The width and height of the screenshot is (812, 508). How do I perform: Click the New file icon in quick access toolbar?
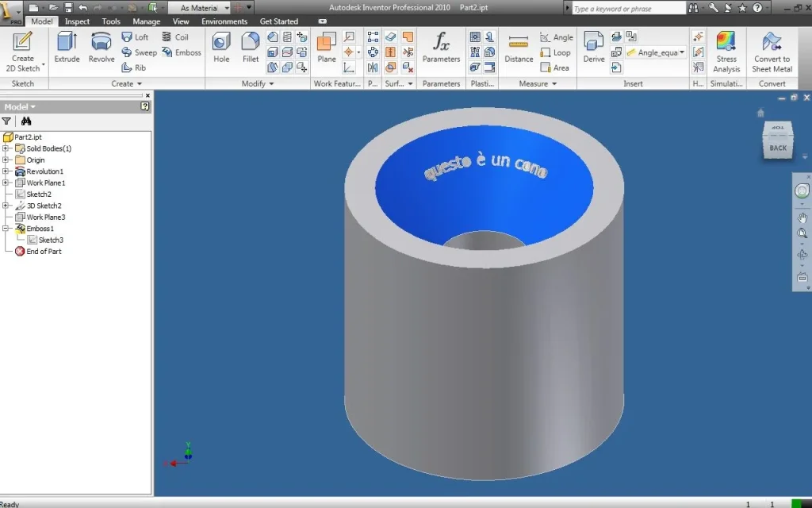point(33,8)
